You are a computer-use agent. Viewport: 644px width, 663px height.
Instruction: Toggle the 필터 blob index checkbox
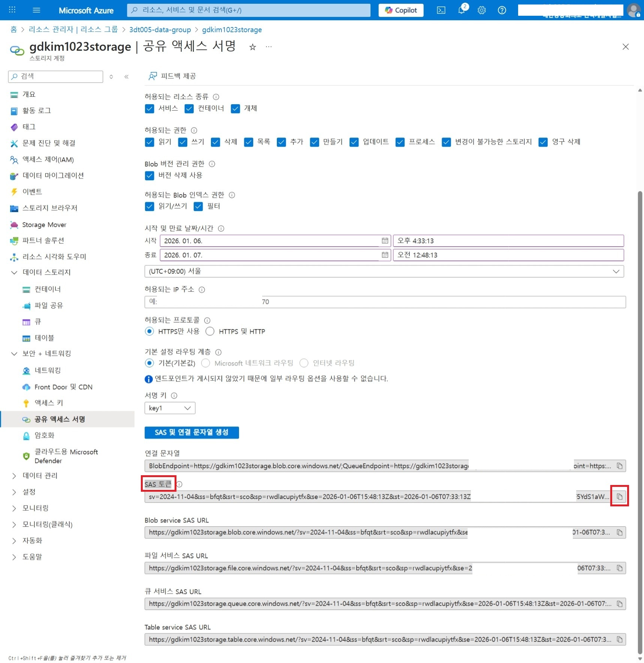(198, 206)
